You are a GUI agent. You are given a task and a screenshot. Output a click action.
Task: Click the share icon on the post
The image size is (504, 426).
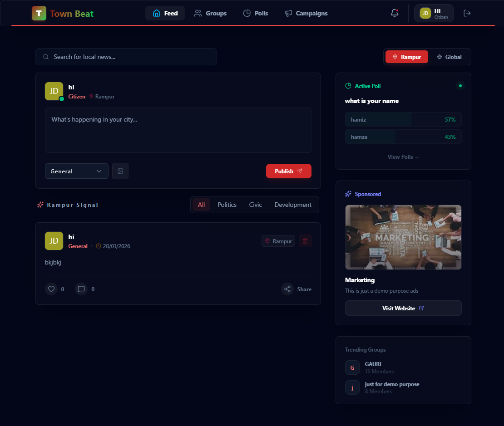[287, 289]
